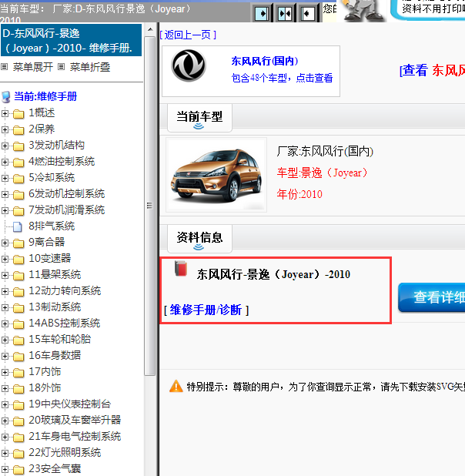Click the folder icon for 16车身数据
This screenshot has height=476, width=465.
(x=18, y=357)
